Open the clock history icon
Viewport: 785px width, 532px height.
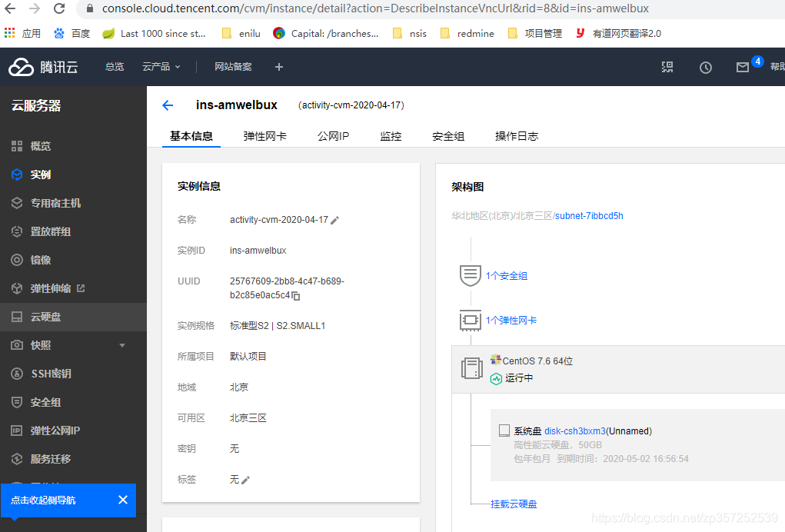click(x=705, y=68)
